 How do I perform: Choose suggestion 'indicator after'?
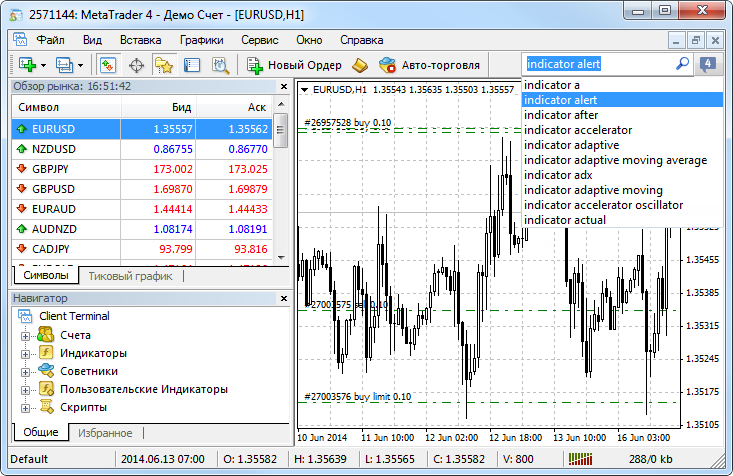point(622,115)
